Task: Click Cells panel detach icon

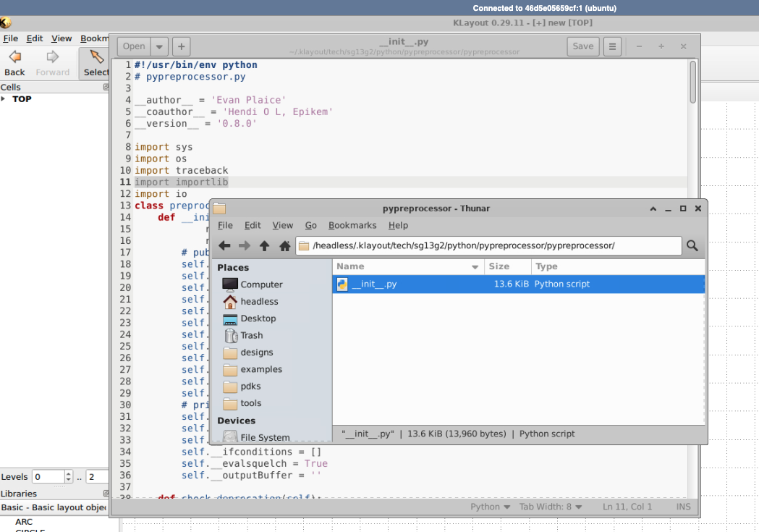Action: pyautogui.click(x=106, y=87)
